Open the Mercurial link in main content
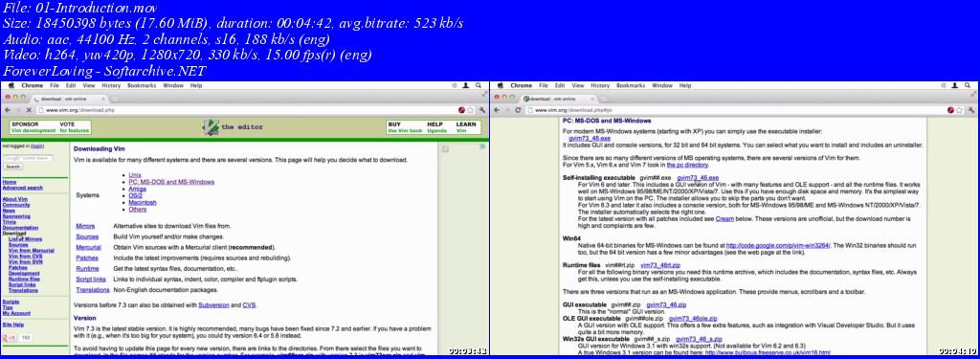 click(x=88, y=248)
